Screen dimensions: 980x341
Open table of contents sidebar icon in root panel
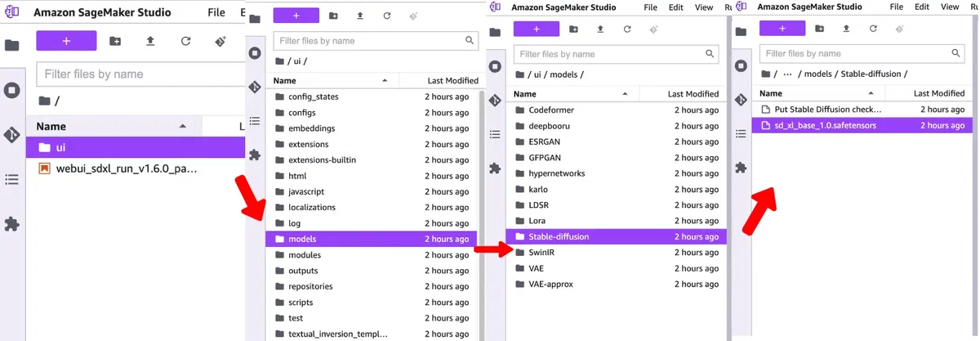click(x=11, y=179)
